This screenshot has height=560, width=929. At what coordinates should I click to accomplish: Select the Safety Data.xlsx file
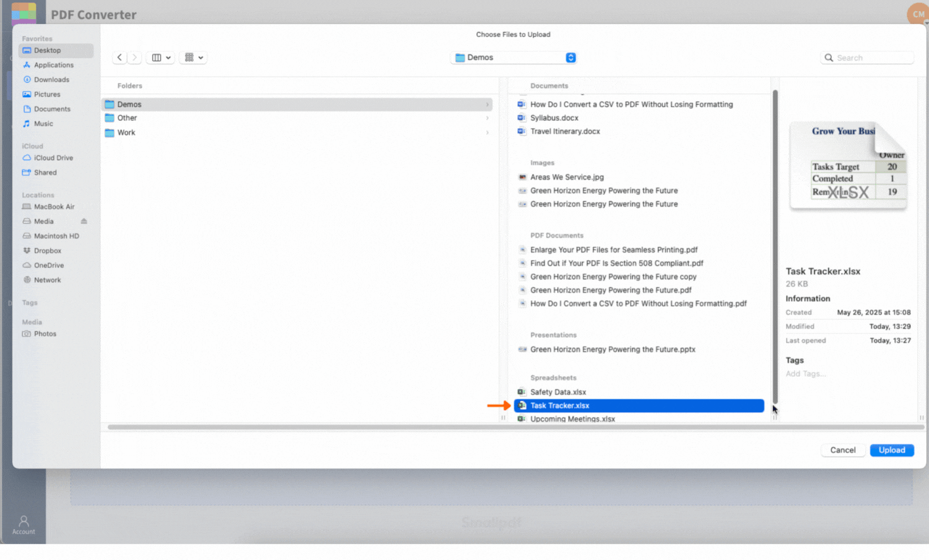pos(558,392)
